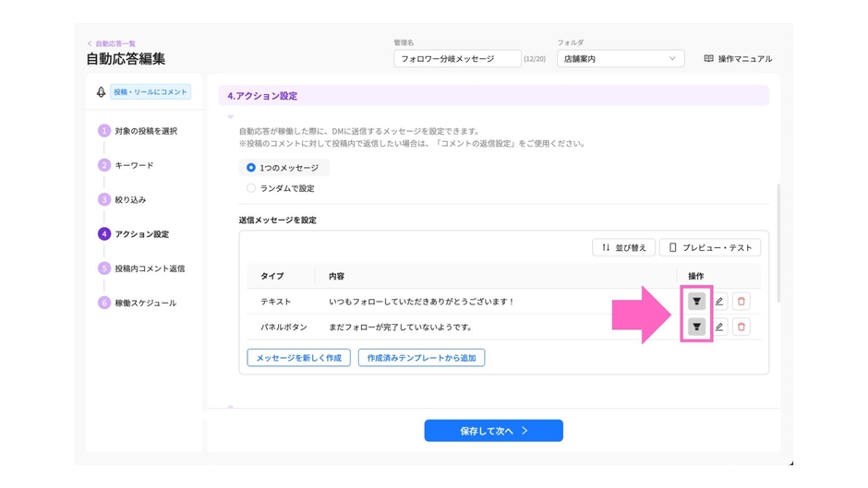Go to step 1 対象の投稿を選択
This screenshot has width=868, height=488.
145,131
